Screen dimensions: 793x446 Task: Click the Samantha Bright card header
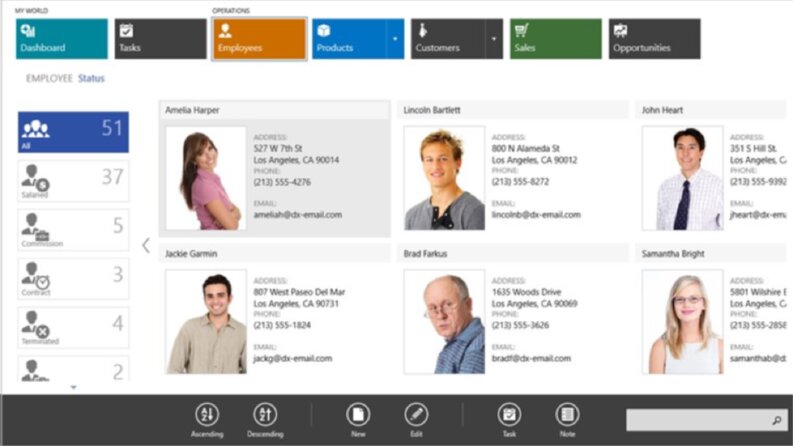711,254
